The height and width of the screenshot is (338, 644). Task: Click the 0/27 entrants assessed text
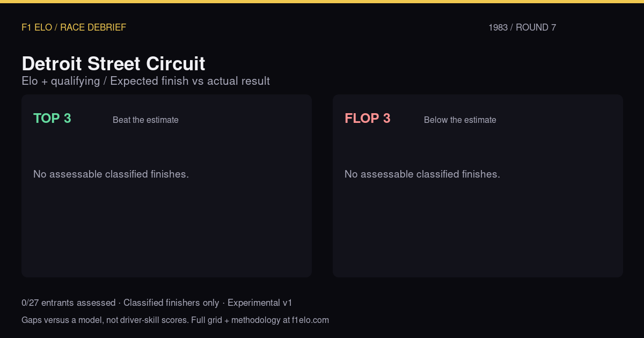click(x=68, y=303)
